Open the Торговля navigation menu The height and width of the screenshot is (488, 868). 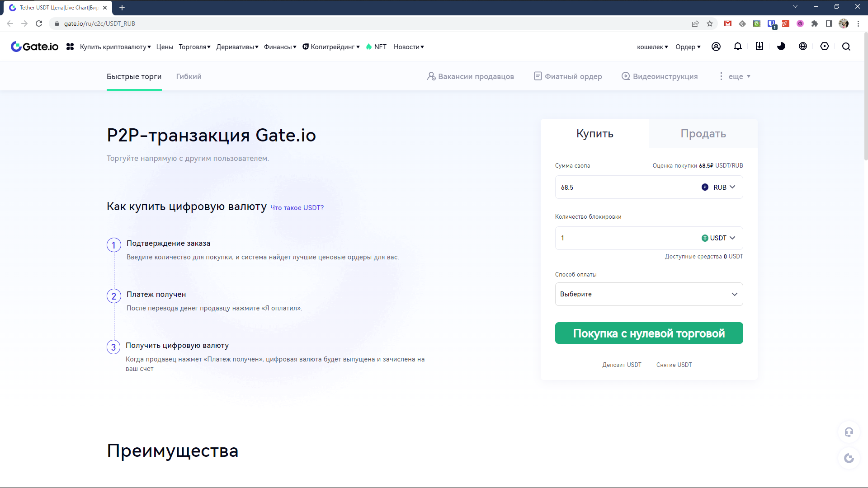click(194, 47)
